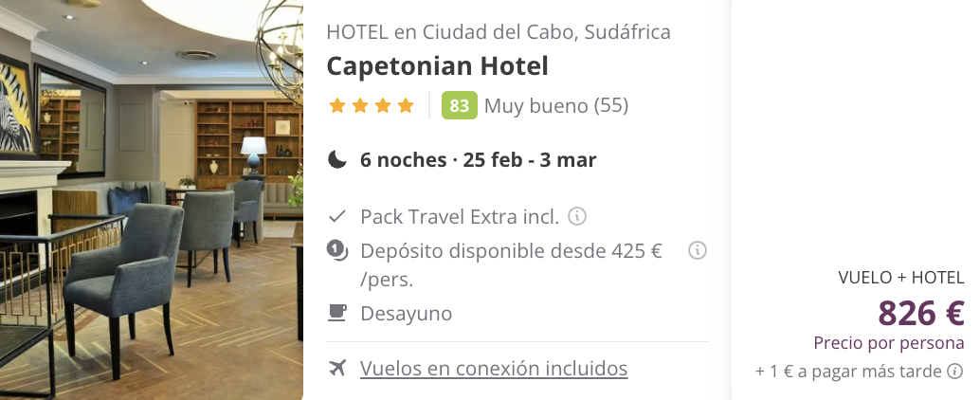The height and width of the screenshot is (400, 980).
Task: Click the deposit coin icon
Action: point(336,250)
